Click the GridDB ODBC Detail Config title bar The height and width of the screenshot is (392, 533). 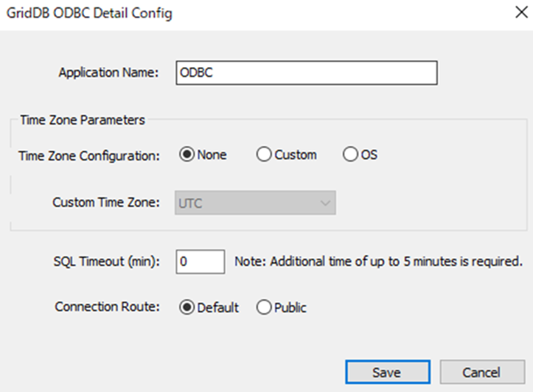pyautogui.click(x=221, y=13)
